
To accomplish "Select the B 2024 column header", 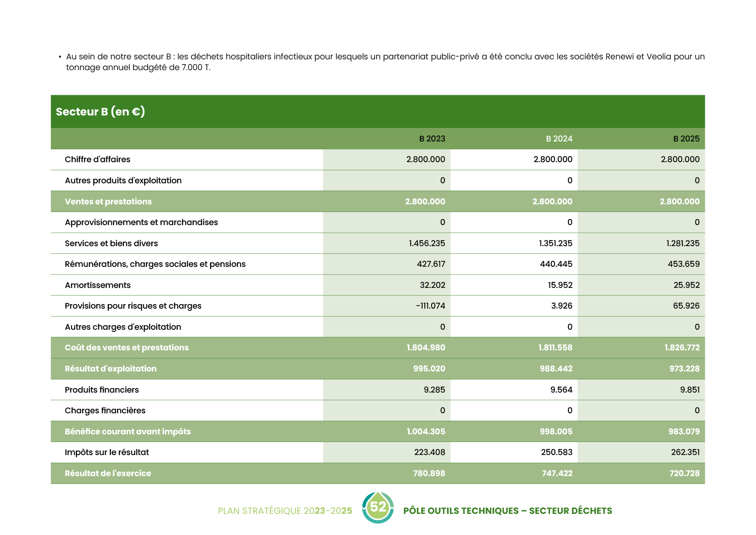I will [x=559, y=139].
